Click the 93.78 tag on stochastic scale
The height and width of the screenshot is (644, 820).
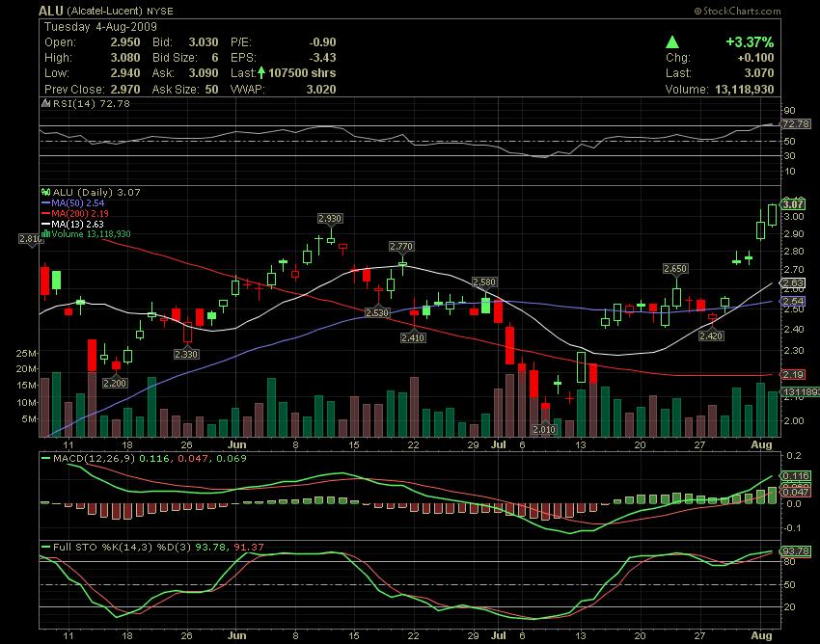point(796,550)
